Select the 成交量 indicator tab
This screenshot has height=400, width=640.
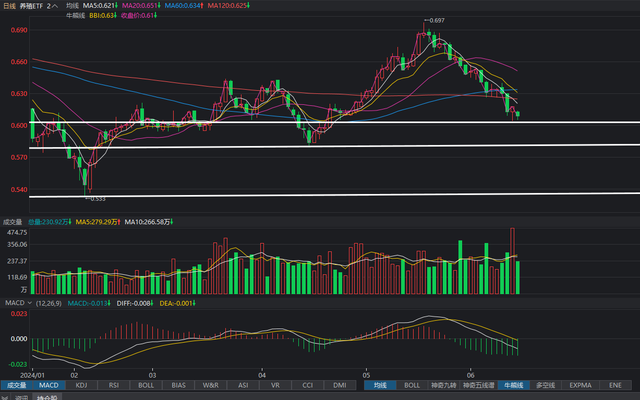(x=17, y=385)
